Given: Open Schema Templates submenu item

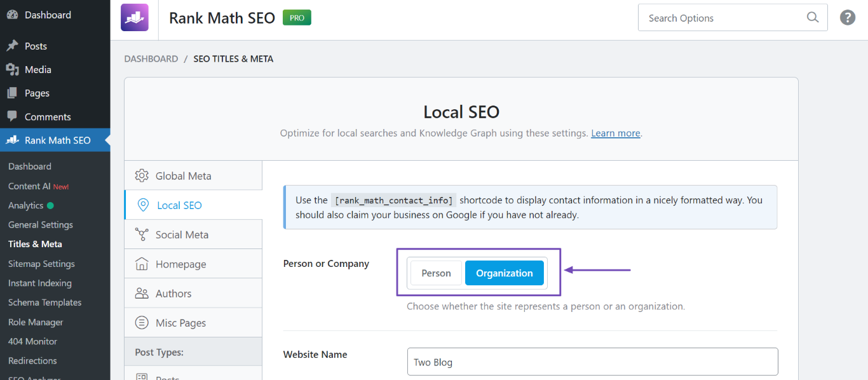Looking at the screenshot, I should pos(44,302).
